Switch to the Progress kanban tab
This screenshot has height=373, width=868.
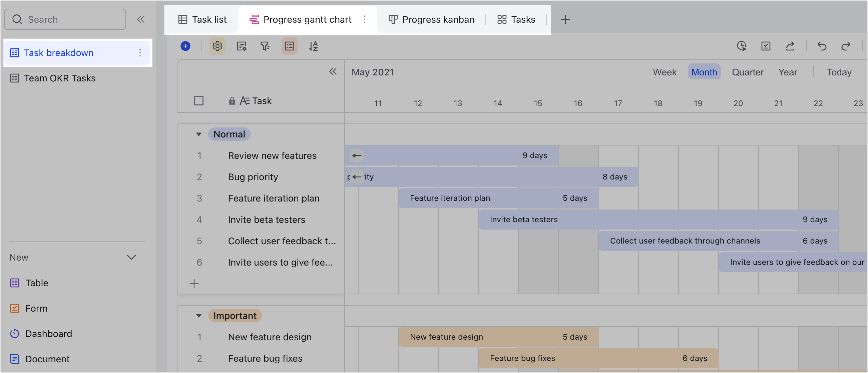(x=431, y=20)
